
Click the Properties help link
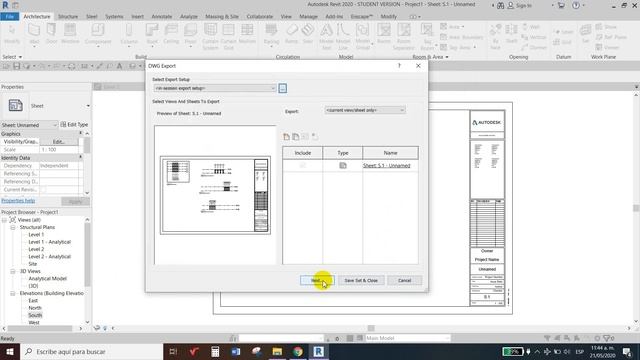[x=18, y=201]
